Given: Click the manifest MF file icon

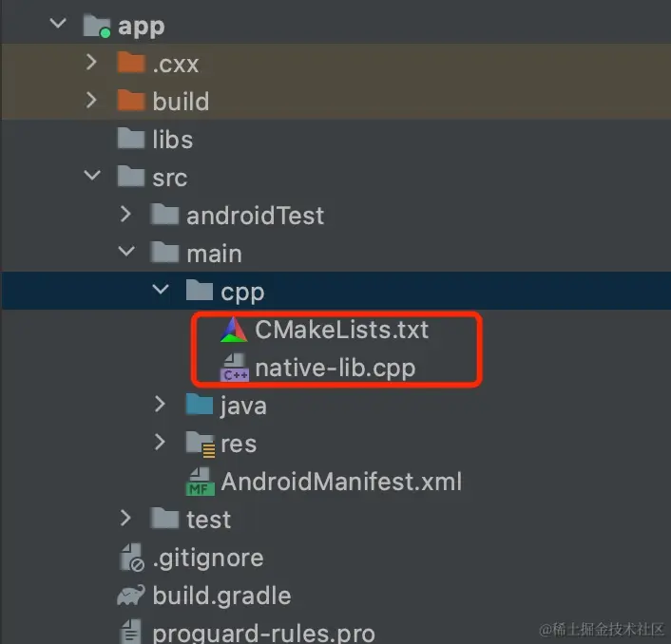Looking at the screenshot, I should (201, 482).
